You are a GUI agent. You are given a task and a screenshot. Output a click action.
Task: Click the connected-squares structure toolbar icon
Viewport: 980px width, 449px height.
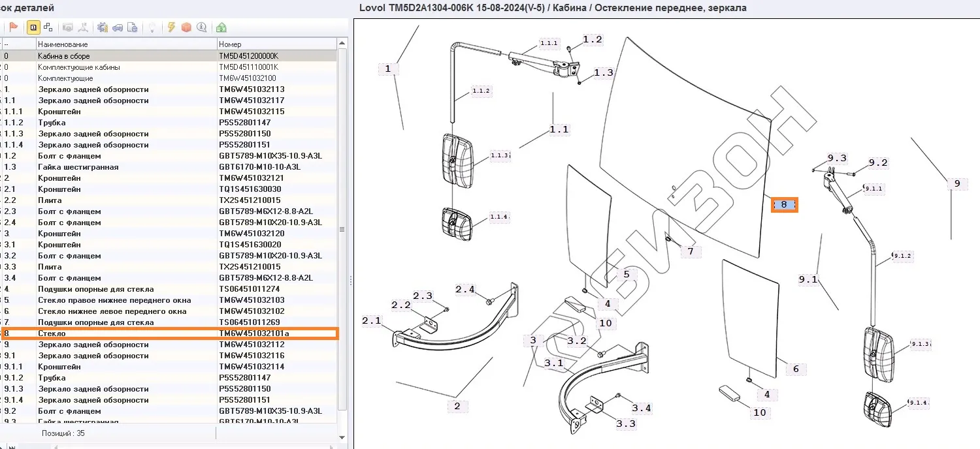(48, 27)
